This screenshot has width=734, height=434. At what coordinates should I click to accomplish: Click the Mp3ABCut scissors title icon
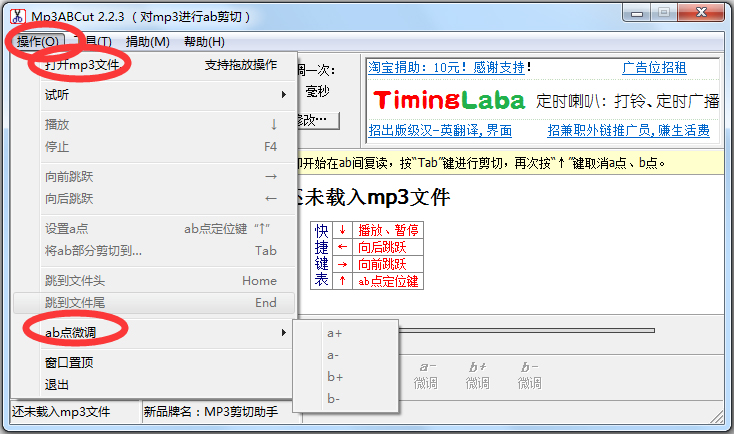pyautogui.click(x=17, y=16)
